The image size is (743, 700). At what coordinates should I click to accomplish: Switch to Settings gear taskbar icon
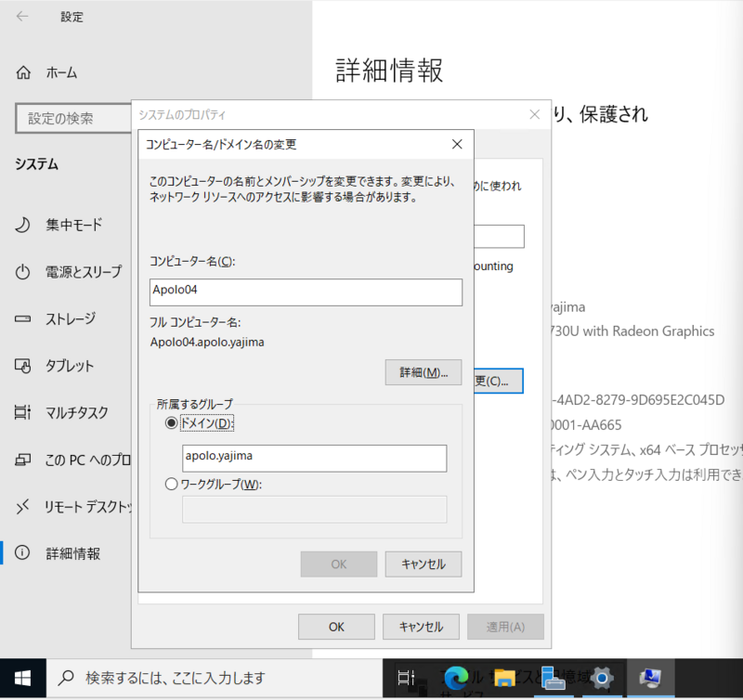[602, 679]
